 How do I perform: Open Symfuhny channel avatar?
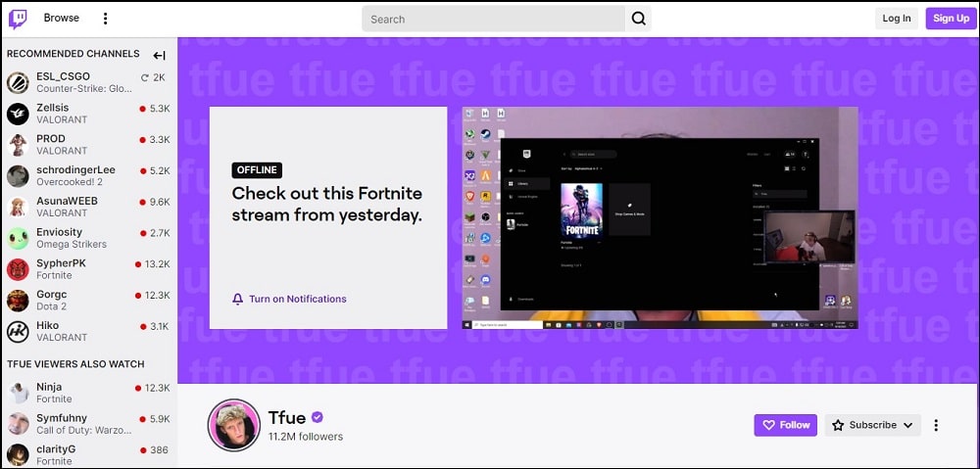(18, 424)
